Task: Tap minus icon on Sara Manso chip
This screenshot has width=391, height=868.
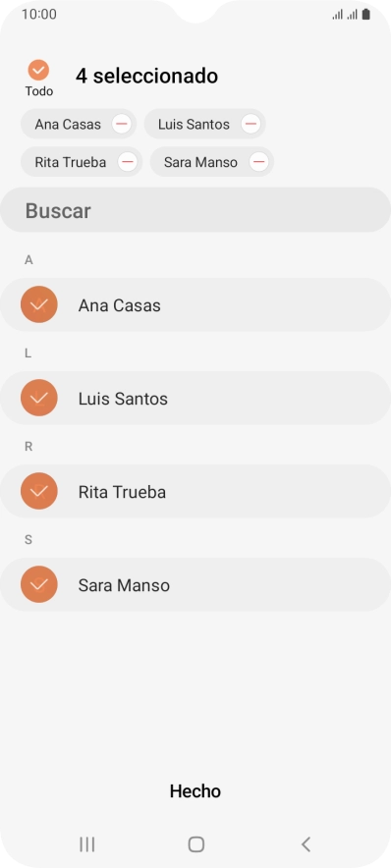Action: click(258, 162)
